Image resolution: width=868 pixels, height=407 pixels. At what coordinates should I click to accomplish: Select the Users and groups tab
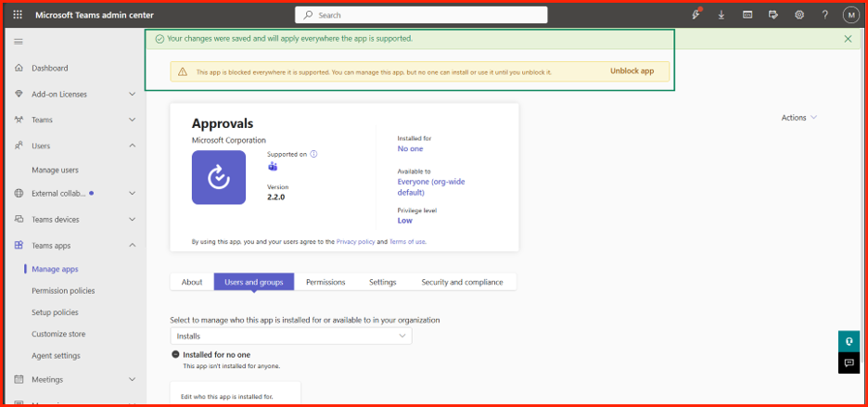click(x=254, y=282)
